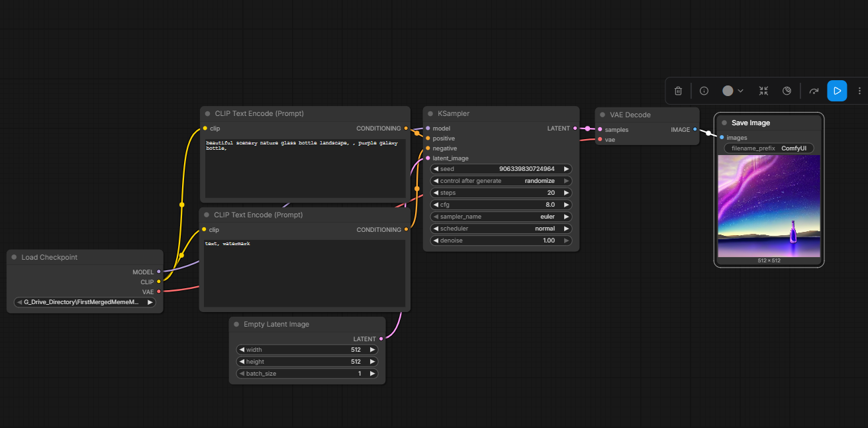The width and height of the screenshot is (868, 428).
Task: Next scheduler option right arrow
Action: tap(566, 229)
